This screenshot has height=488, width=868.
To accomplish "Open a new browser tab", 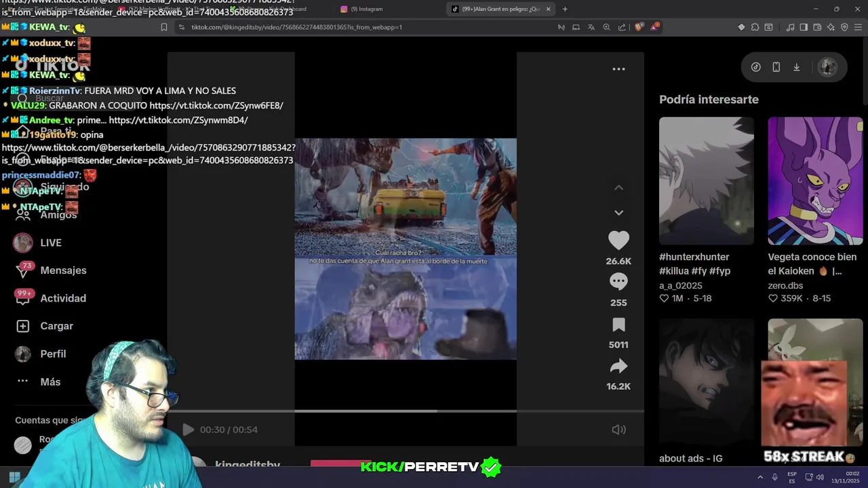I will (565, 9).
